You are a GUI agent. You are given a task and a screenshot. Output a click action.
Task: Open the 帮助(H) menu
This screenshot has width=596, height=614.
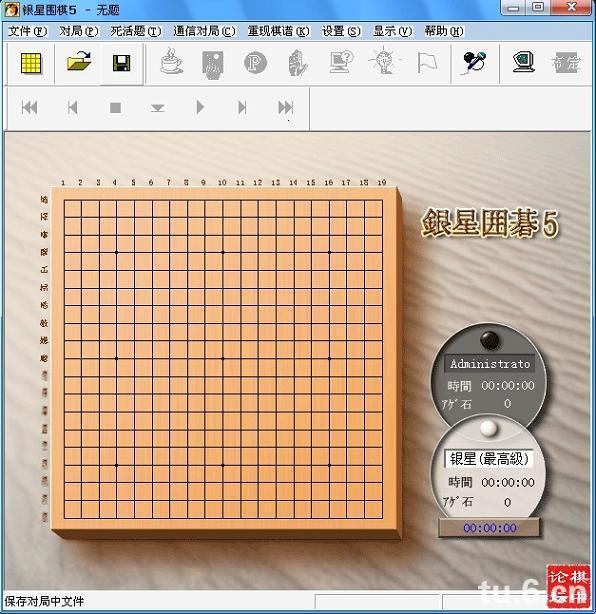[444, 31]
